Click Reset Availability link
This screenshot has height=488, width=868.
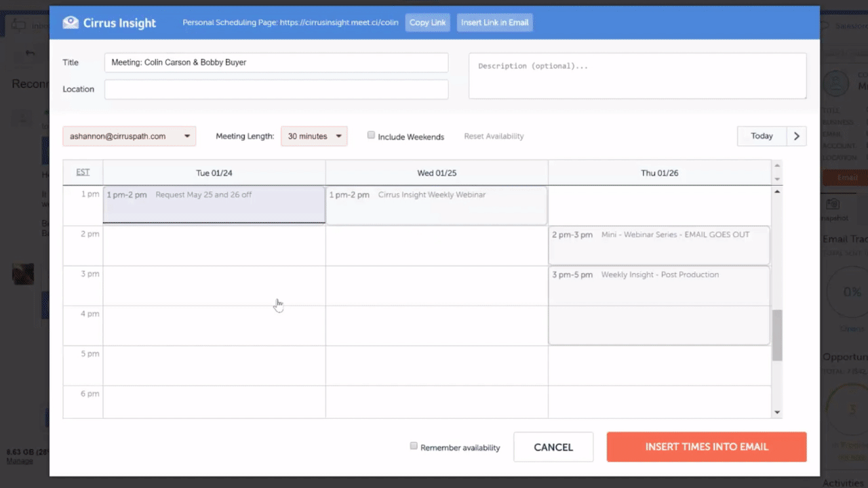tap(494, 136)
